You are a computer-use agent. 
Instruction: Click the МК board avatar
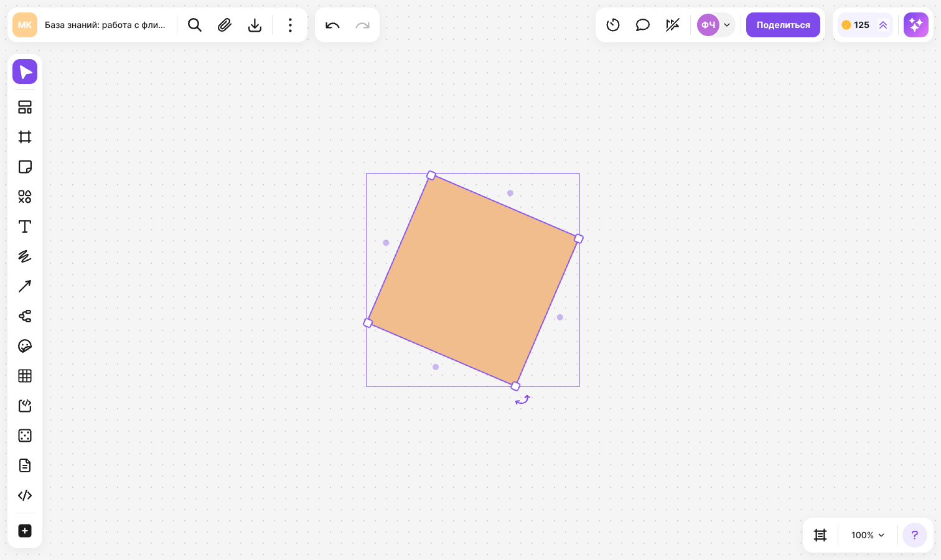(25, 25)
